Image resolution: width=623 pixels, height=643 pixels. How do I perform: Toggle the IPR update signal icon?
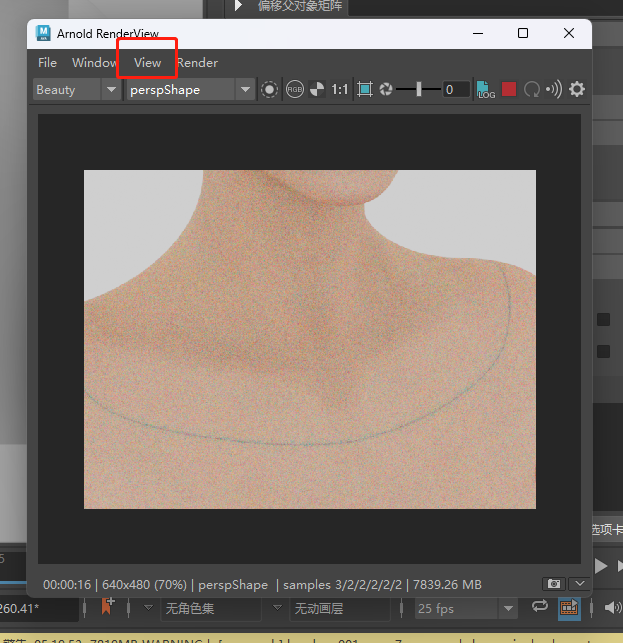click(554, 89)
